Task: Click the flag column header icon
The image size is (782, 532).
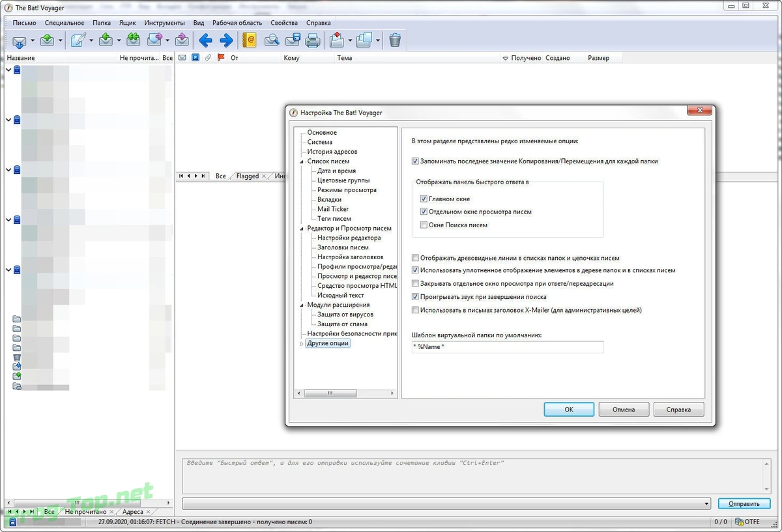Action: click(x=221, y=58)
